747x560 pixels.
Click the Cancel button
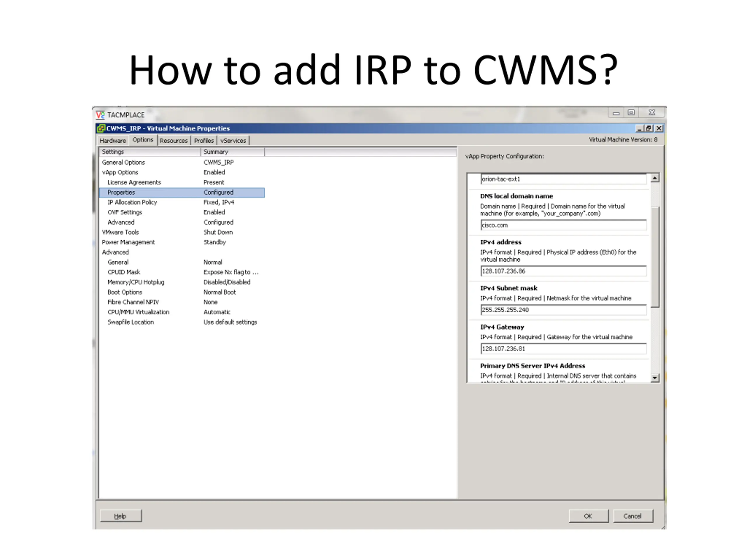pyautogui.click(x=633, y=516)
